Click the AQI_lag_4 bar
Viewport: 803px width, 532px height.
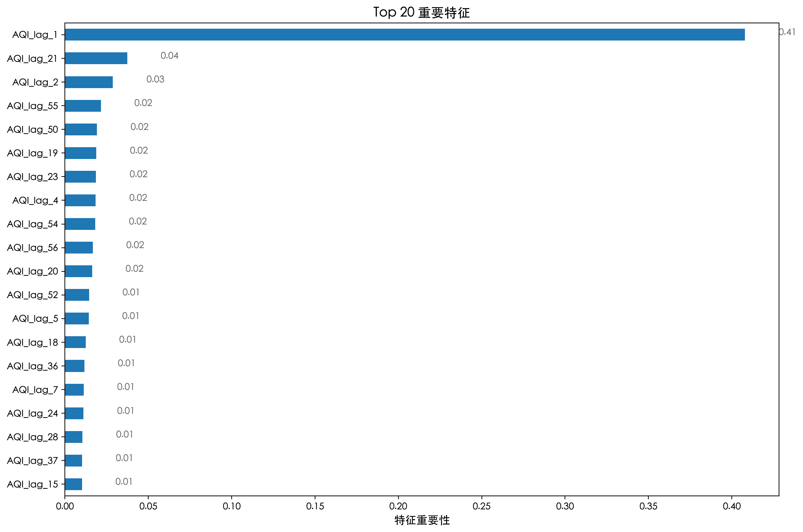80,201
